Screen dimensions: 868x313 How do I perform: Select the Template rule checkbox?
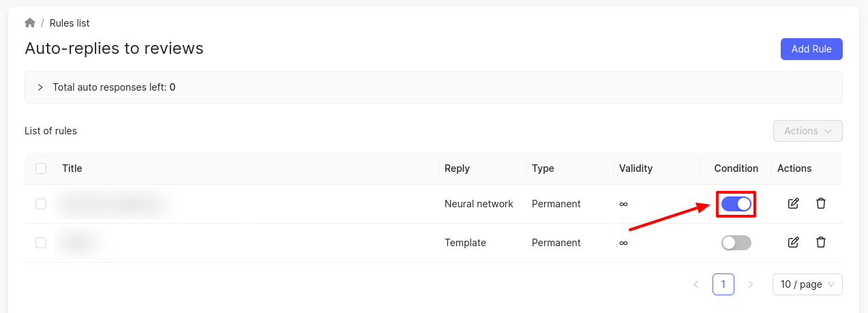click(x=41, y=243)
